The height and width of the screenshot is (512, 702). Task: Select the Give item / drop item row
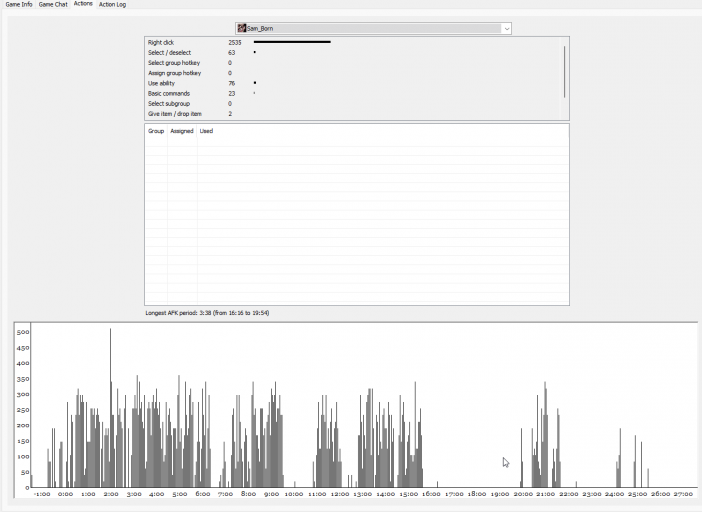tap(354, 114)
